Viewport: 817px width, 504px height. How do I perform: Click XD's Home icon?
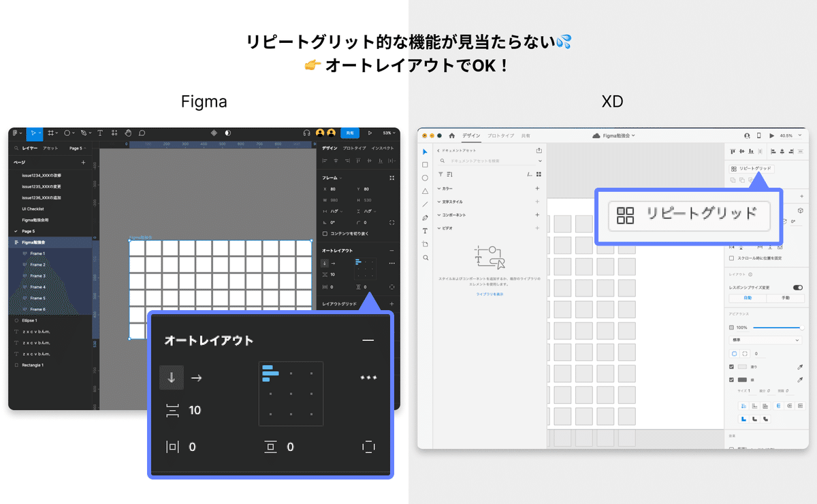point(451,136)
